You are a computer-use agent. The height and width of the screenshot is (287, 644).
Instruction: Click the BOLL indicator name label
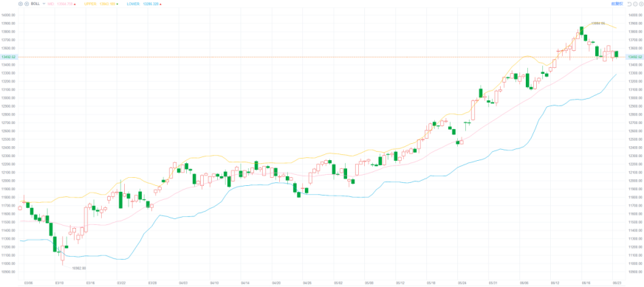(35, 4)
